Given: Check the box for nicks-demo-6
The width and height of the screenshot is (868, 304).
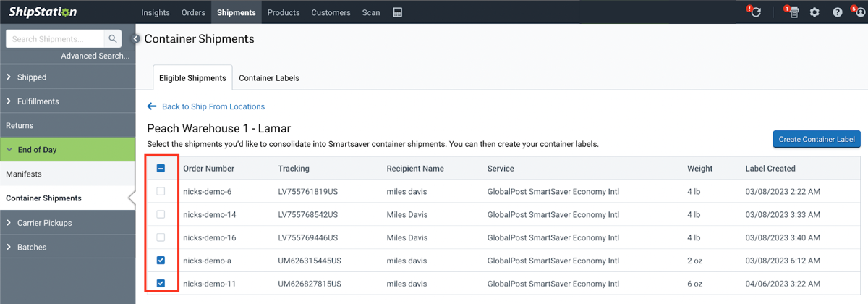Looking at the screenshot, I should 161,191.
